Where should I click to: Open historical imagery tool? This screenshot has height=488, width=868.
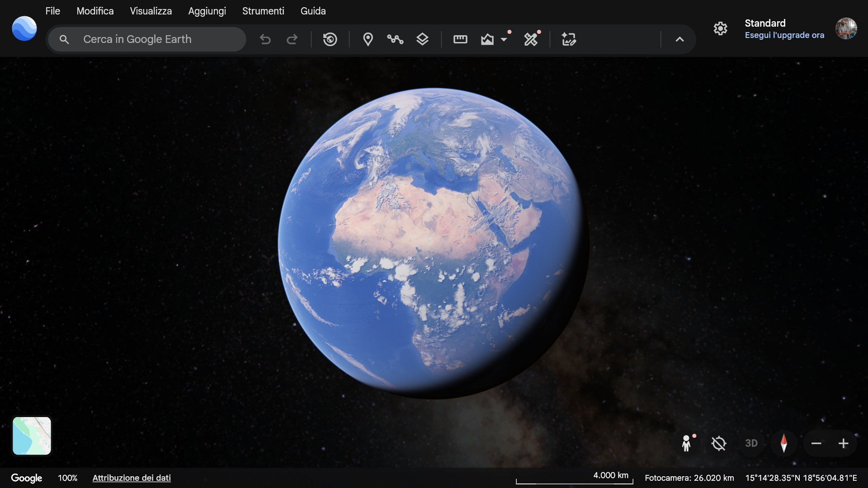330,39
